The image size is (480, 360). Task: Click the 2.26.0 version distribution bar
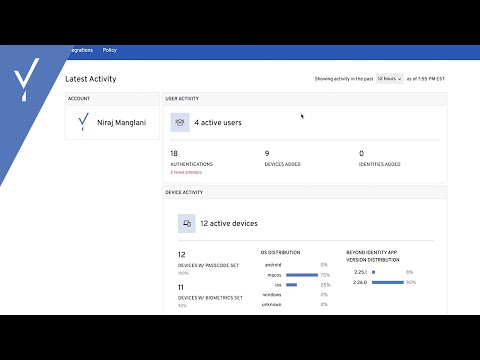point(388,282)
